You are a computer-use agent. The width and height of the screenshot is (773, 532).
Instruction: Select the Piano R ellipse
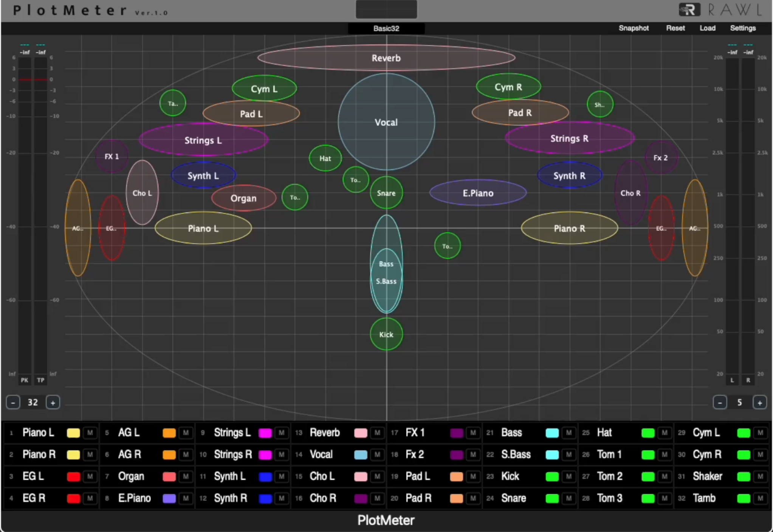(x=570, y=228)
